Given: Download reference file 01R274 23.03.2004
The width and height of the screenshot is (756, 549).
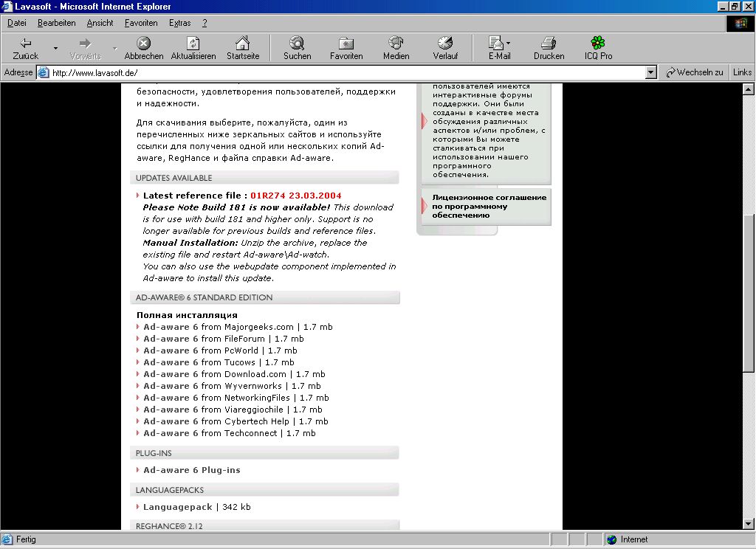Looking at the screenshot, I should click(x=295, y=196).
